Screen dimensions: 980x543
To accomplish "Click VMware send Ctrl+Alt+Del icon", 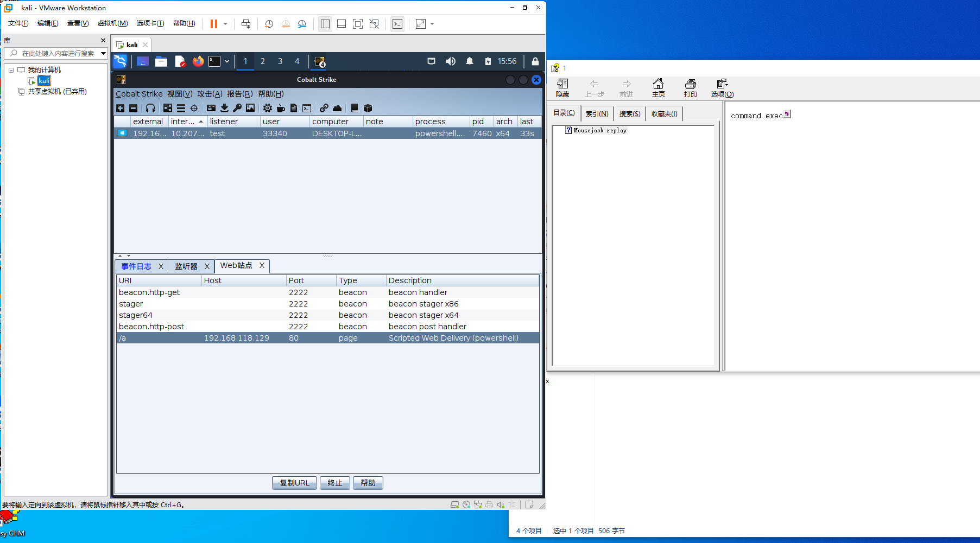I will click(246, 24).
